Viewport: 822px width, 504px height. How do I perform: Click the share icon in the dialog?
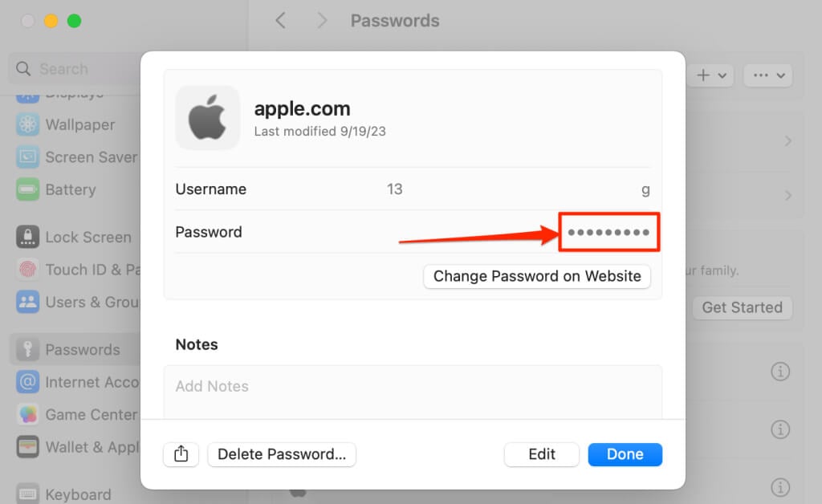point(181,453)
